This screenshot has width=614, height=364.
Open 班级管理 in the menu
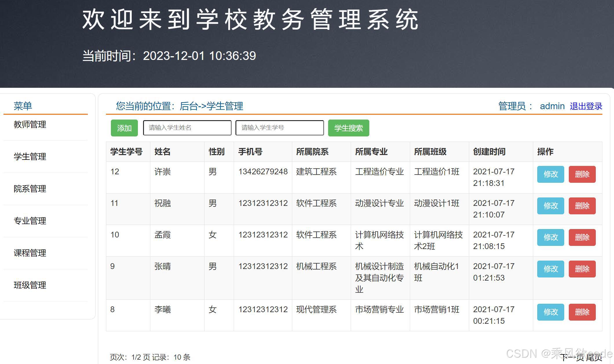[30, 285]
